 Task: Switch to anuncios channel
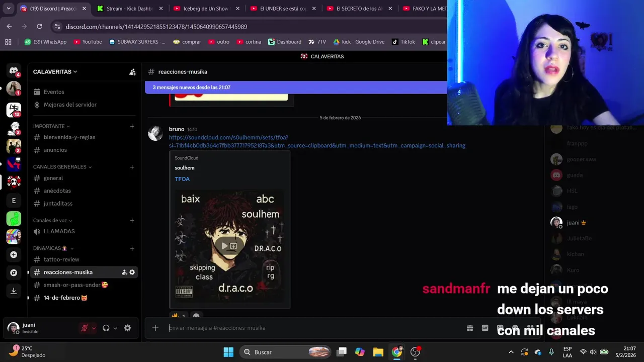(84, 150)
